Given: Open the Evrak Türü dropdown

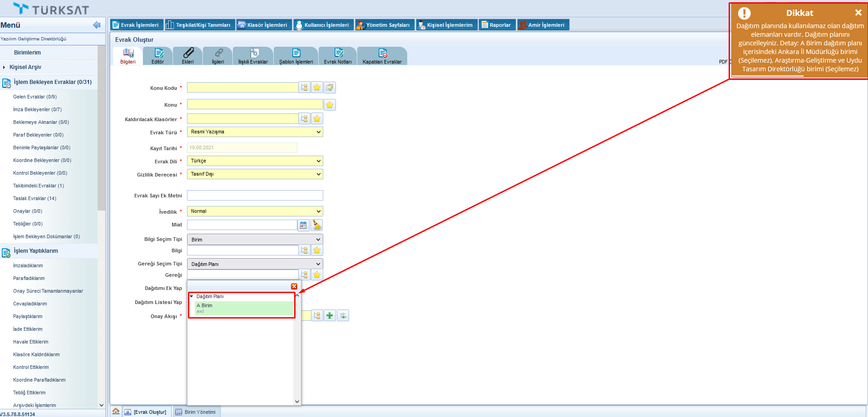Looking at the screenshot, I should [255, 132].
